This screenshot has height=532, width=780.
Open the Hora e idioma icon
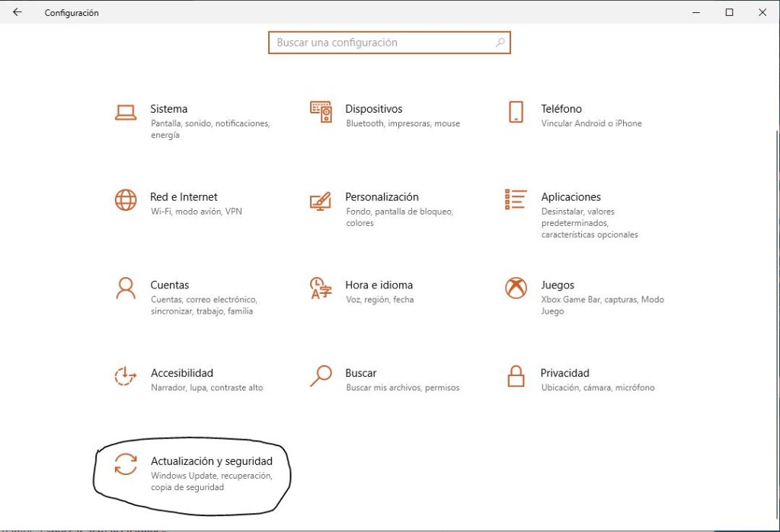coord(321,288)
